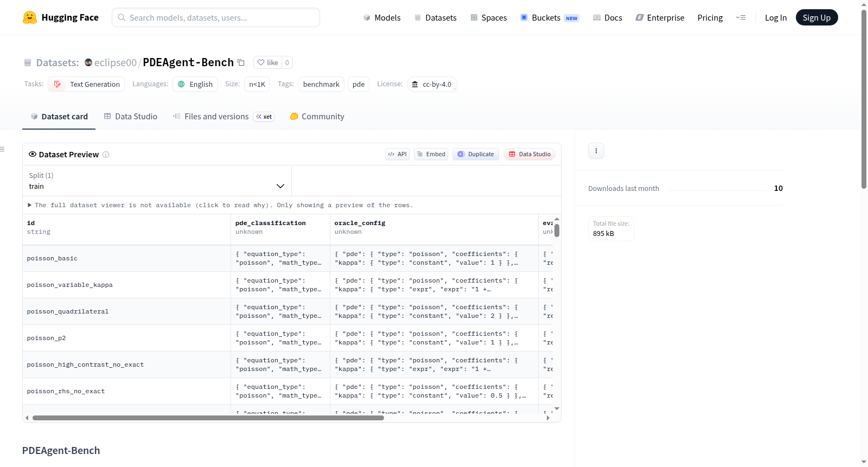This screenshot has height=467, width=868.
Task: Copy dataset name with the copy icon
Action: click(x=241, y=62)
